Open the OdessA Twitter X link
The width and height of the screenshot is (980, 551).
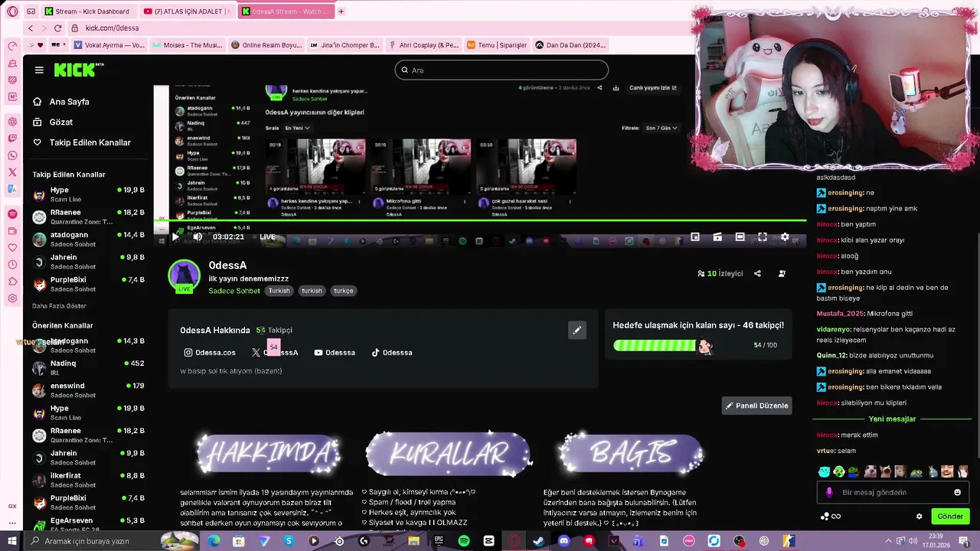275,353
